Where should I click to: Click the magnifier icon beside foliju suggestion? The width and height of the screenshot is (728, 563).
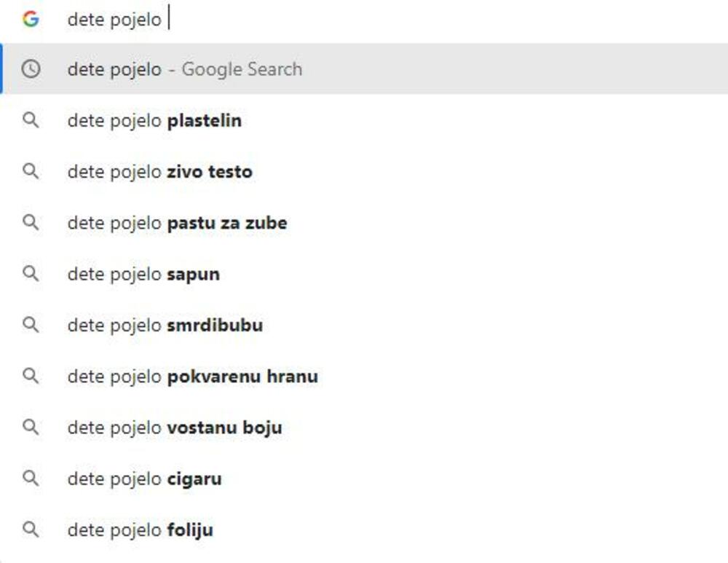tap(31, 529)
